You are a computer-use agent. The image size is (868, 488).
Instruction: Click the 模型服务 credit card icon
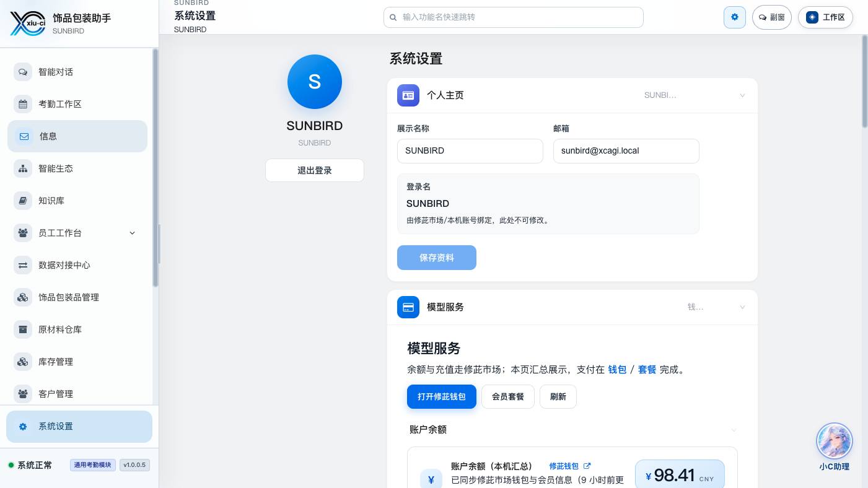tap(408, 307)
